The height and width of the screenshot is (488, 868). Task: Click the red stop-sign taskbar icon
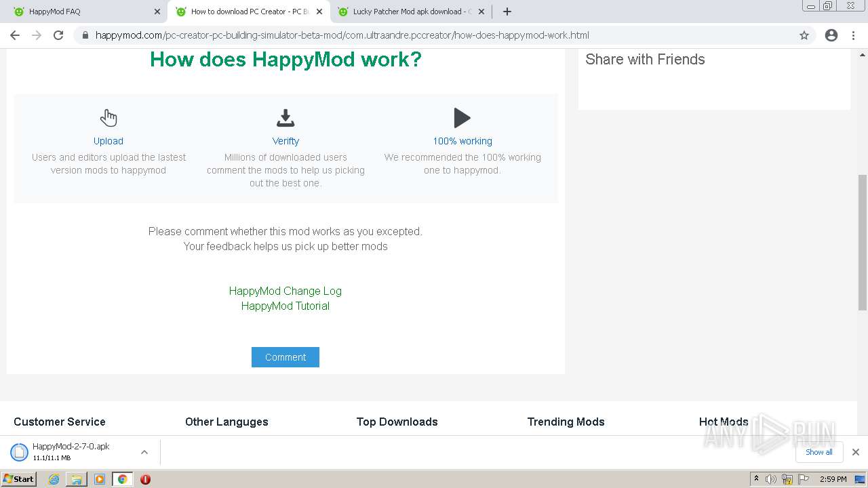145,479
